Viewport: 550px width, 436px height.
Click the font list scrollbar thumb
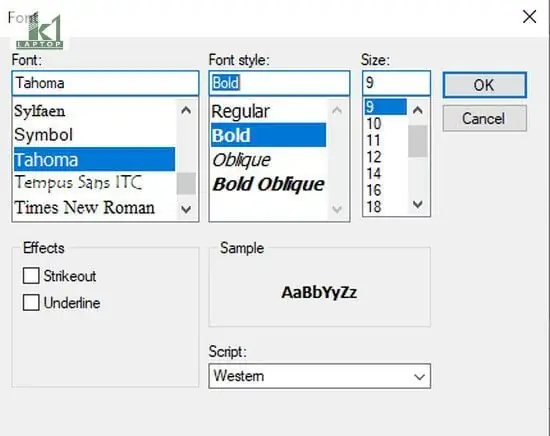click(x=186, y=183)
